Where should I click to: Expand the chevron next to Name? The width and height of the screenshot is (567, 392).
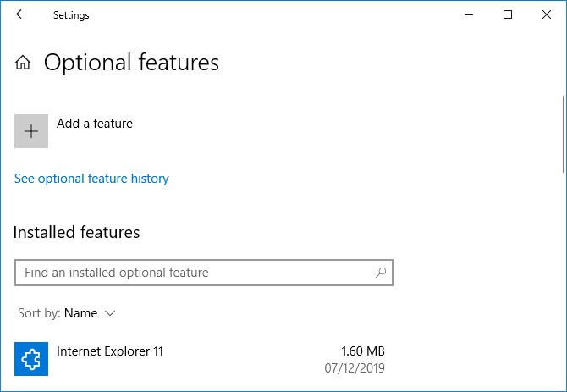click(x=110, y=313)
